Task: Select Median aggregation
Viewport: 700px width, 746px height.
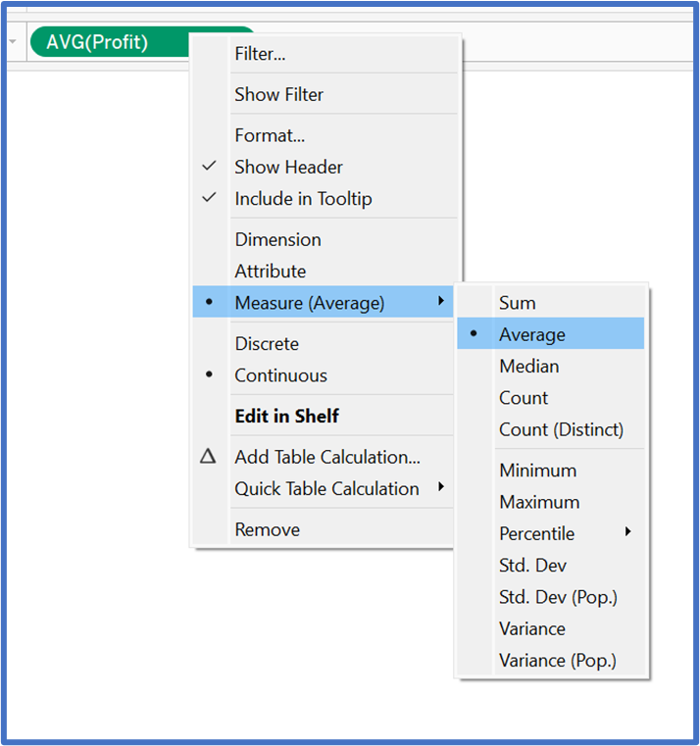Action: [528, 366]
